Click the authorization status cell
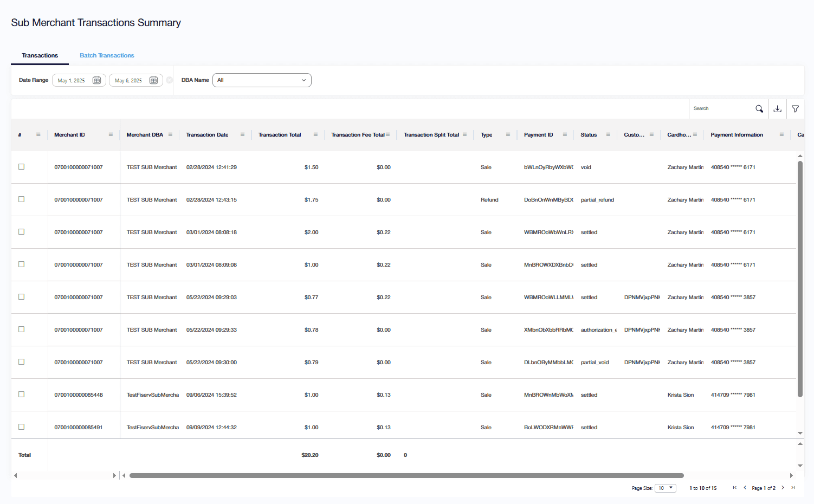Screen dimensions: 814x504 pyautogui.click(x=598, y=329)
